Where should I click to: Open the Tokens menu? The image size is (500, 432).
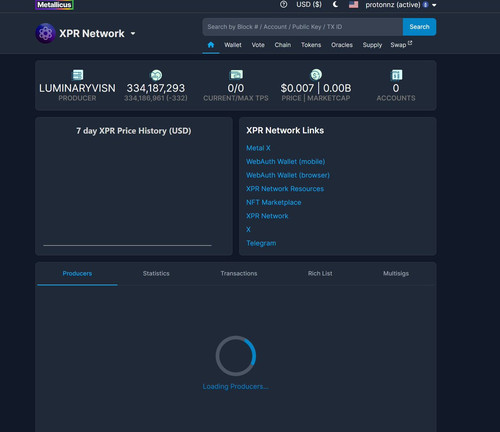(x=311, y=45)
